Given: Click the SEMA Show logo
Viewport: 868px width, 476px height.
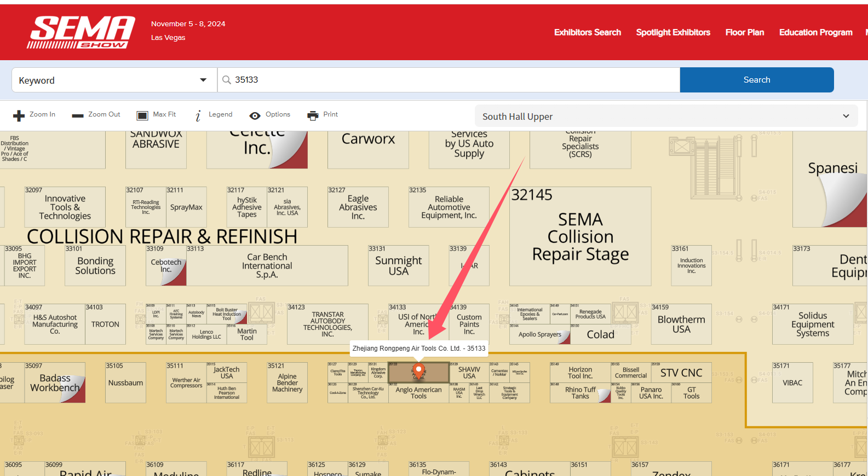Looking at the screenshot, I should click(x=81, y=32).
